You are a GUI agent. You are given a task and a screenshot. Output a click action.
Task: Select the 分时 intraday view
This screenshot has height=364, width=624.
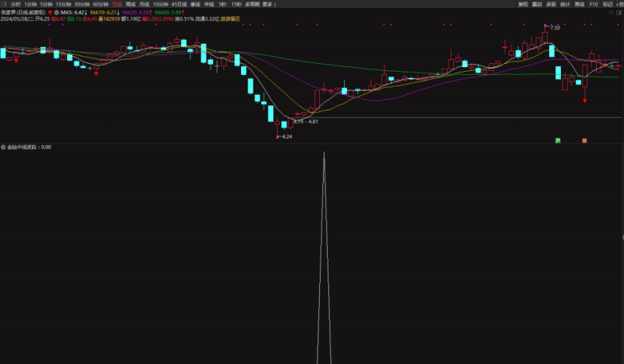pos(16,4)
